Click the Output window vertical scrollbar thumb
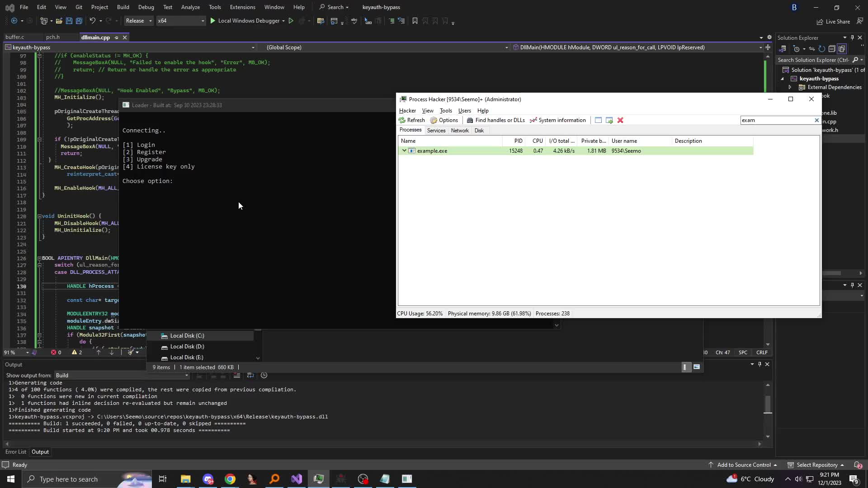Image resolution: width=868 pixels, height=488 pixels. (768, 404)
